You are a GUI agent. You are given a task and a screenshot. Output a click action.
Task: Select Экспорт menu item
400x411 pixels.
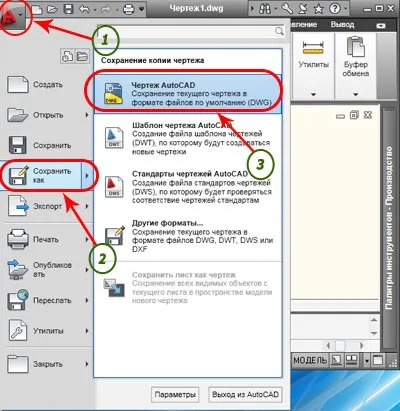coord(43,206)
